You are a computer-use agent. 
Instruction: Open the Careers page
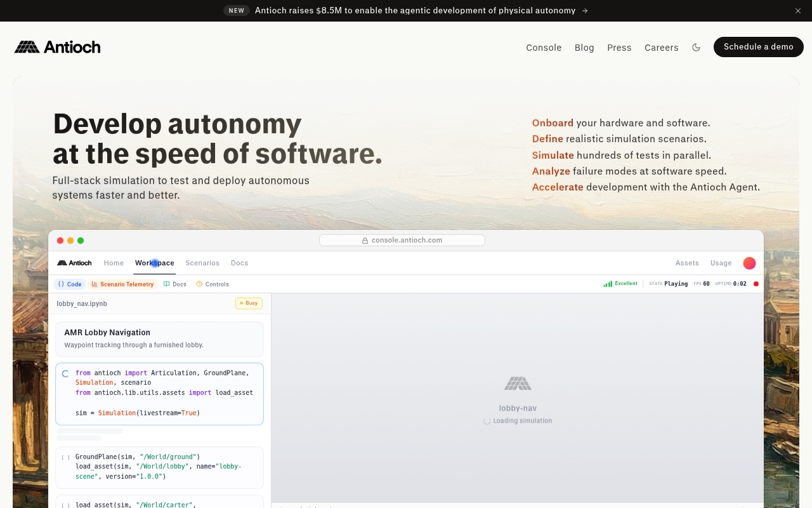pyautogui.click(x=661, y=48)
